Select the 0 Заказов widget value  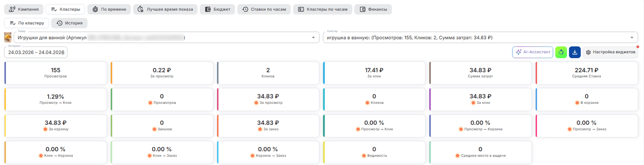click(162, 123)
